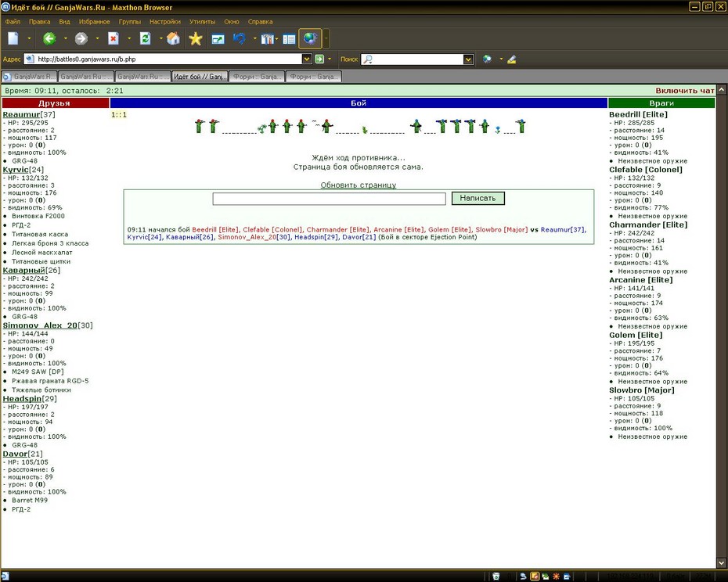The image size is (728, 582).
Task: Go to the Home page icon
Action: 173,38
